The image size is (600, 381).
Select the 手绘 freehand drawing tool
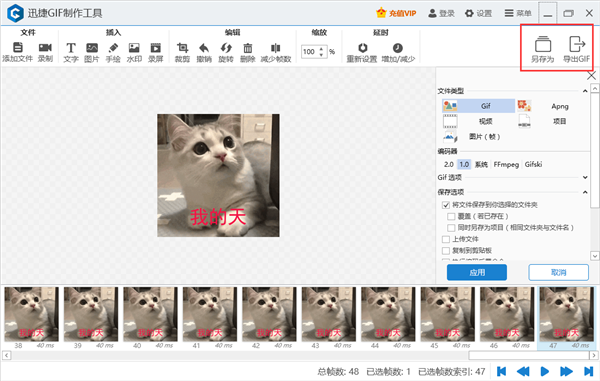pos(113,48)
